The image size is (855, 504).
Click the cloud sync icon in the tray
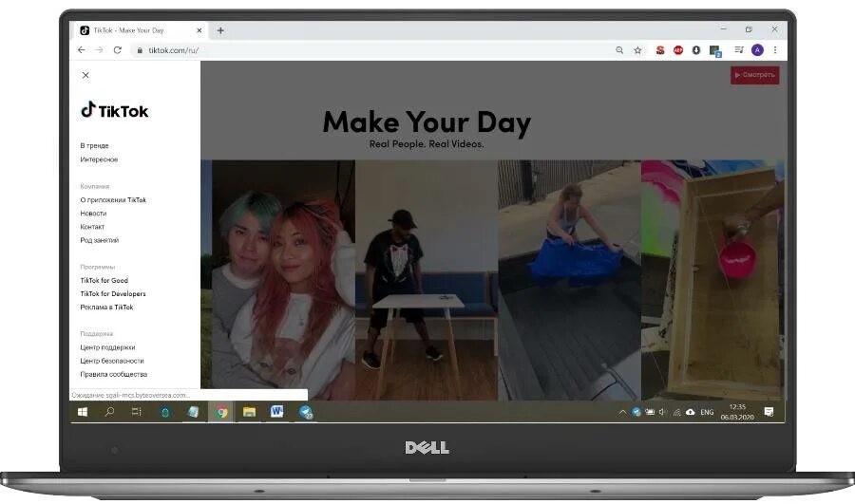coord(691,413)
